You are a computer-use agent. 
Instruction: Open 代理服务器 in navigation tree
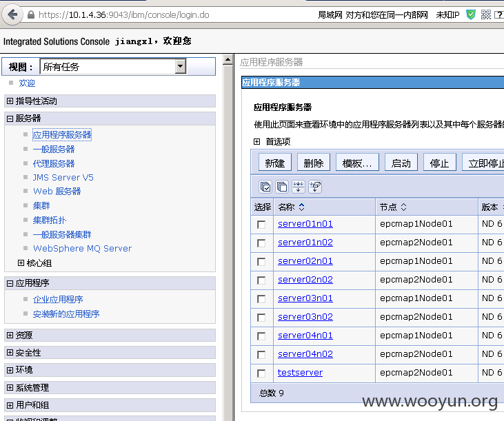(54, 164)
